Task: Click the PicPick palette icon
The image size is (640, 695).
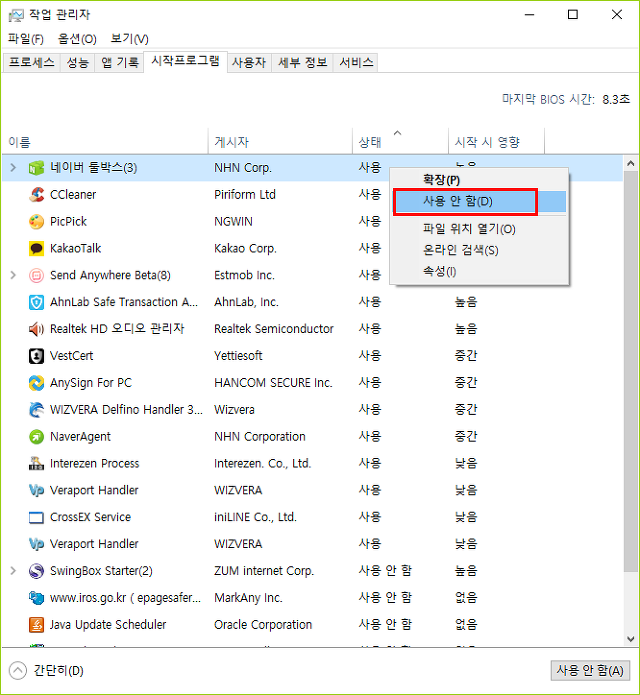Action: point(36,222)
